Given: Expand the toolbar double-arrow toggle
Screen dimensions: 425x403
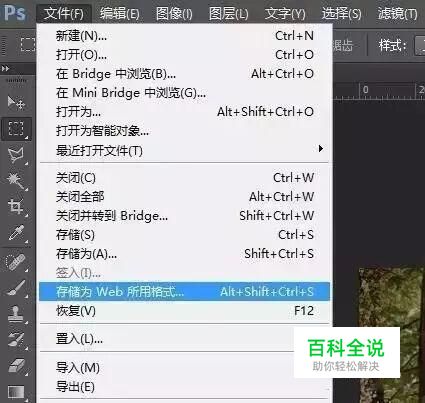Looking at the screenshot, I should (x=5, y=69).
